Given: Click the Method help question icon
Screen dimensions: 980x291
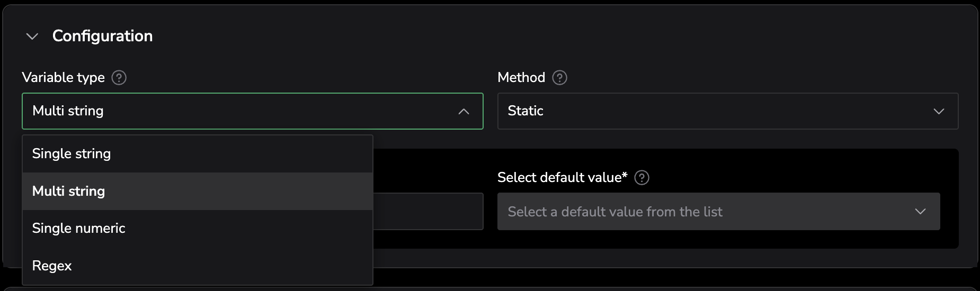Looking at the screenshot, I should [x=559, y=78].
